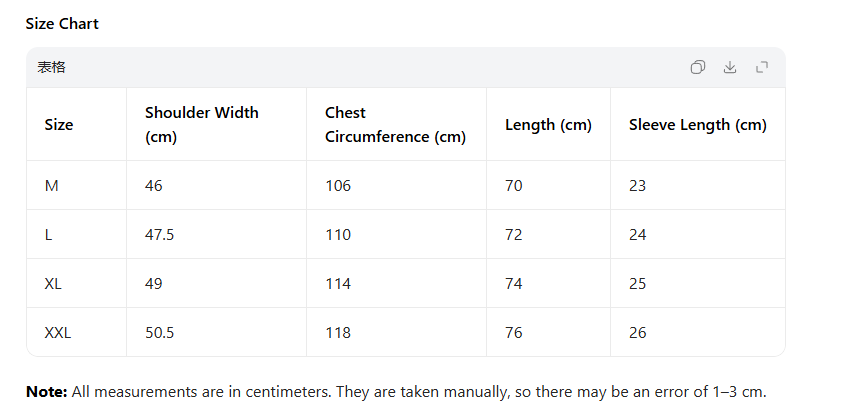Select chest circumference value 106
The image size is (867, 416).
338,186
